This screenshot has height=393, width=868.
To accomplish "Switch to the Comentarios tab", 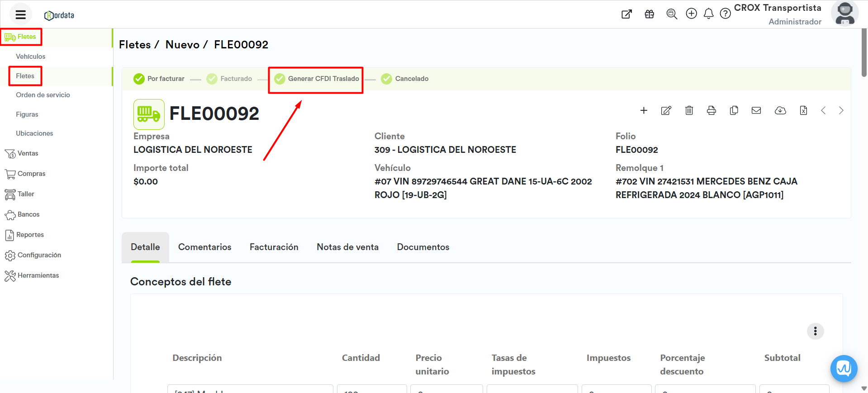I will [204, 247].
